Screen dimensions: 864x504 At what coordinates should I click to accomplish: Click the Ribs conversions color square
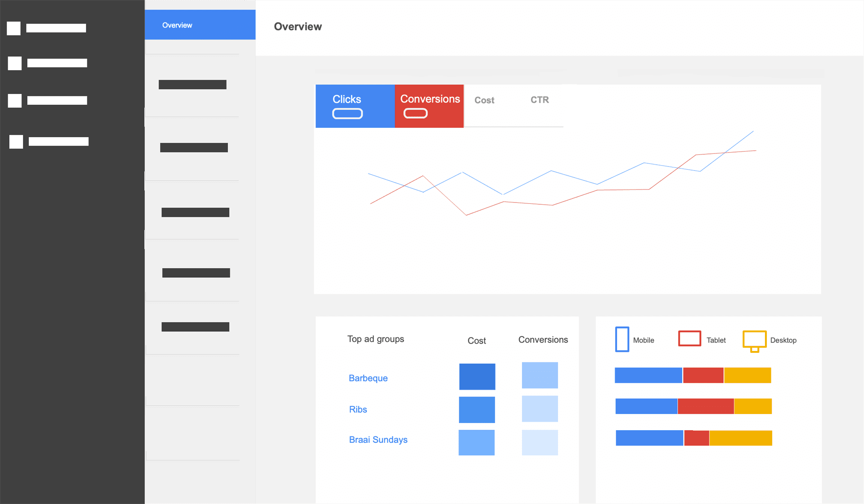click(540, 409)
